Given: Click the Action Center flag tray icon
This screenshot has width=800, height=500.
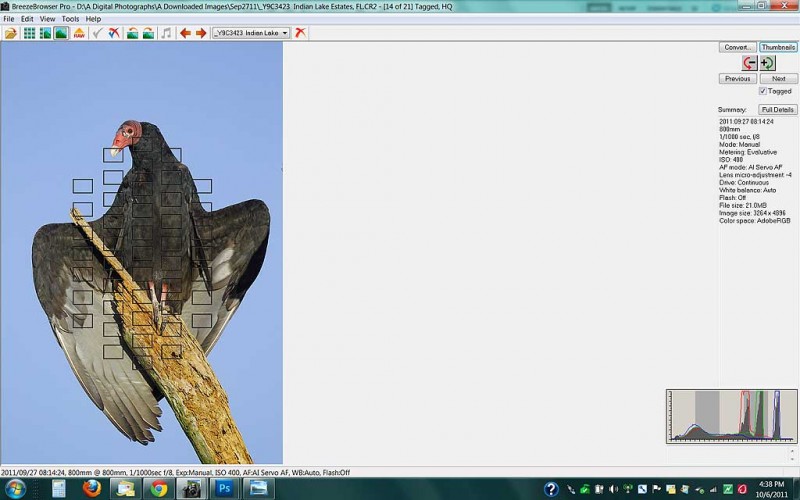Looking at the screenshot, I should tap(657, 489).
